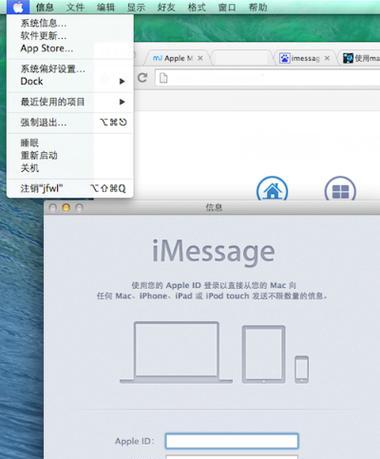Choose 注销"jfwl" menu entry
Viewport: 380px width, 459px height.
70,188
